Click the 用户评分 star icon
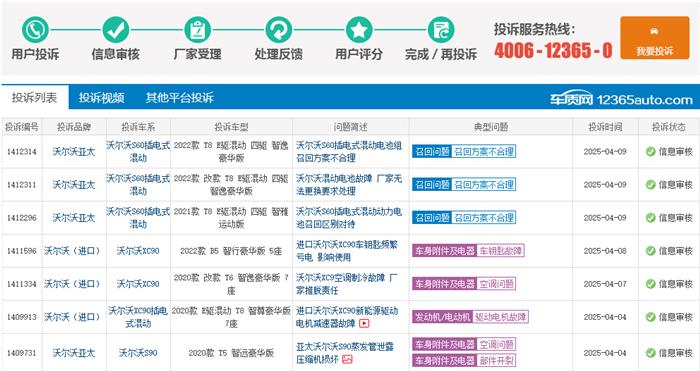 (359, 30)
